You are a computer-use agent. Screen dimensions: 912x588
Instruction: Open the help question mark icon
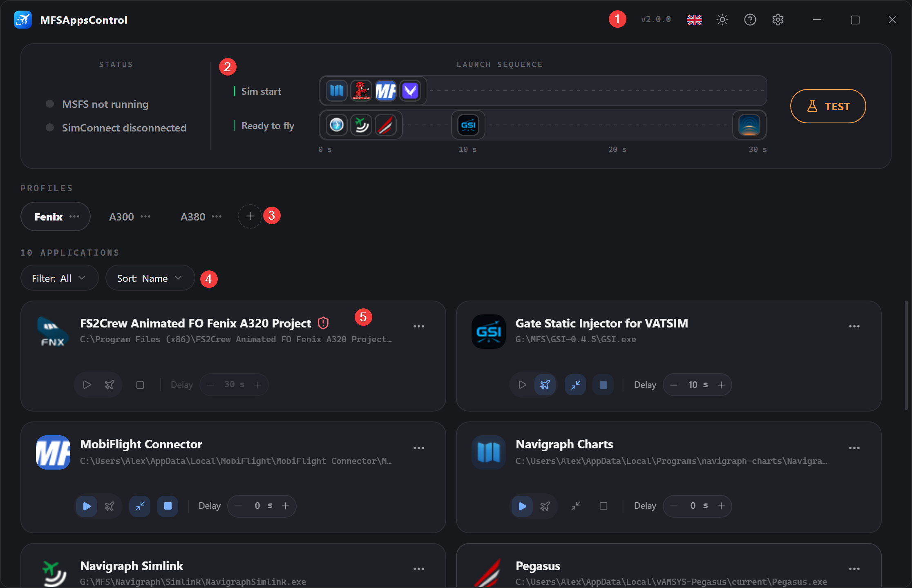[x=750, y=20]
